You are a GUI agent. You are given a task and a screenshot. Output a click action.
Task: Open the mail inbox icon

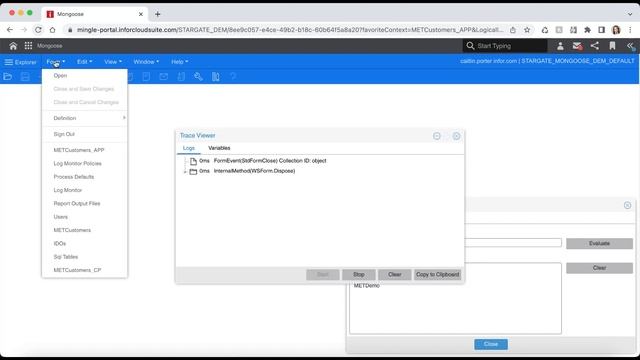[577, 46]
